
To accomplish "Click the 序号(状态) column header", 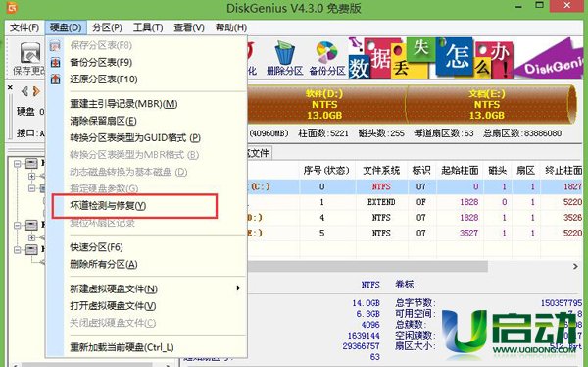I will click(x=326, y=171).
